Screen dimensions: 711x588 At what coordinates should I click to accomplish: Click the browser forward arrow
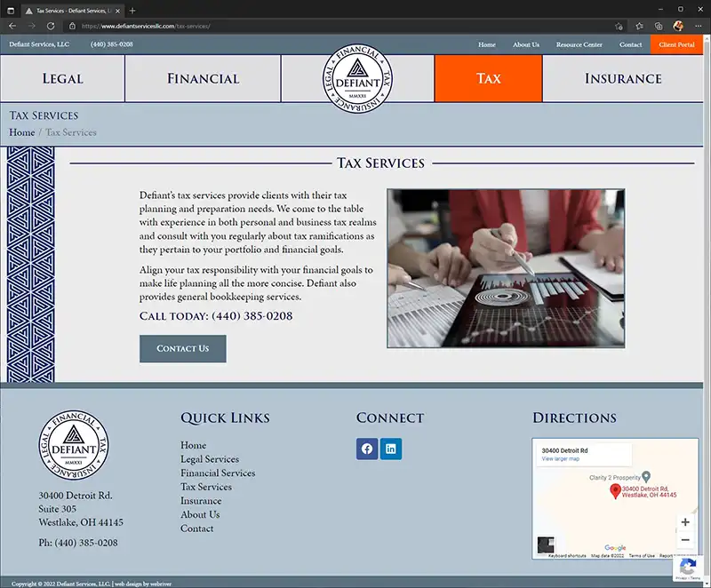tap(32, 26)
